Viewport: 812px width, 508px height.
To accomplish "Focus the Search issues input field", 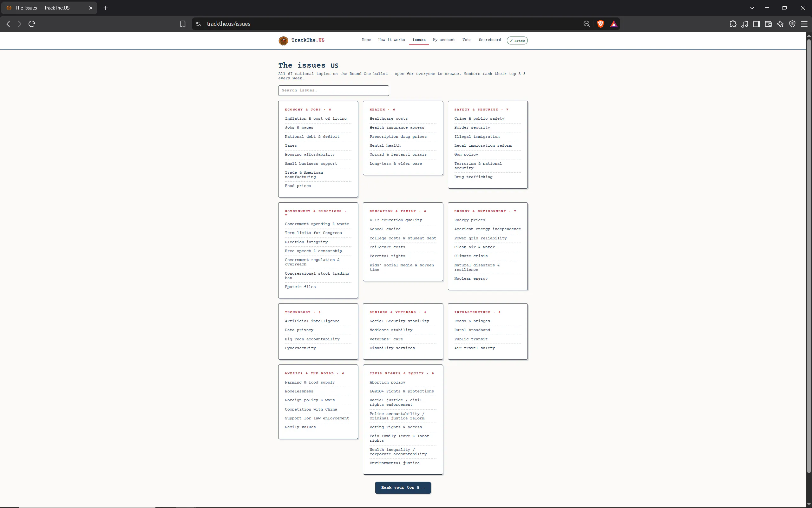I will tap(334, 90).
